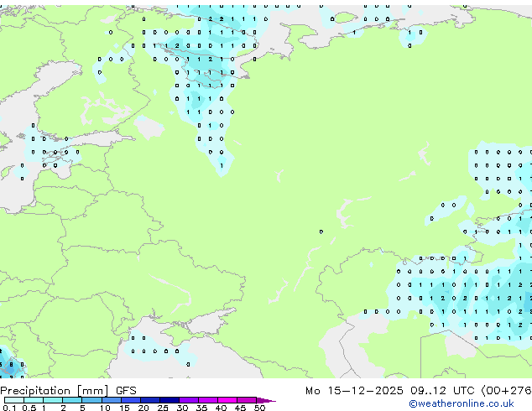Click the '50' legend label
The width and height of the screenshot is (532, 411).
point(259,408)
